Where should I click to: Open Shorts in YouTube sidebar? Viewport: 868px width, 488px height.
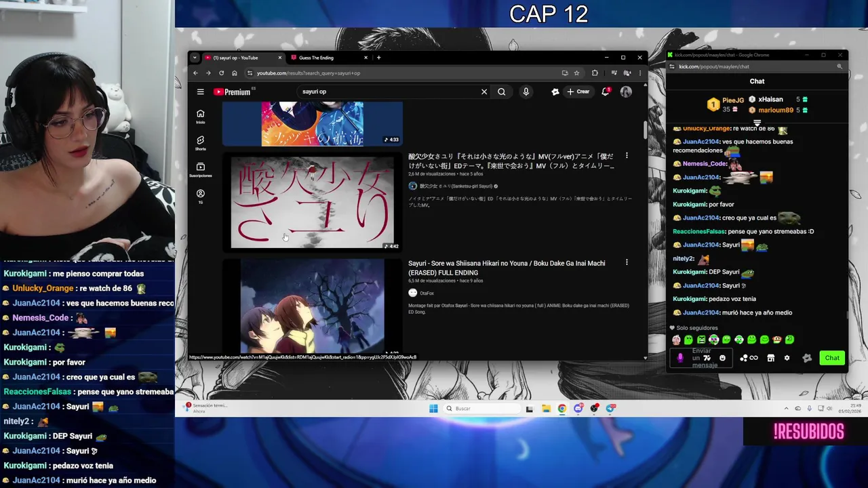(200, 143)
